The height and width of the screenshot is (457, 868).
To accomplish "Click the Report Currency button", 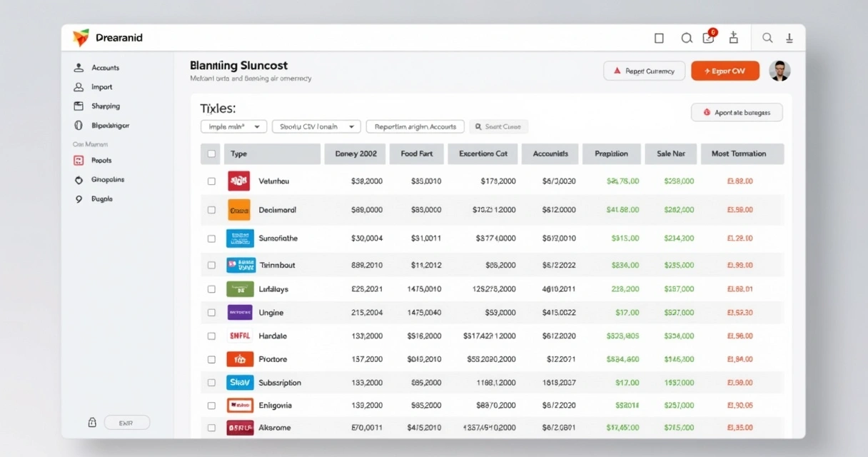I will click(x=644, y=71).
